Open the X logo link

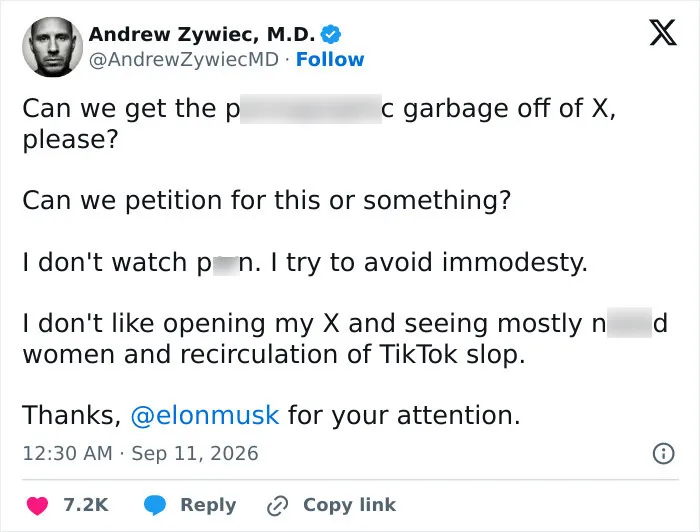[663, 33]
